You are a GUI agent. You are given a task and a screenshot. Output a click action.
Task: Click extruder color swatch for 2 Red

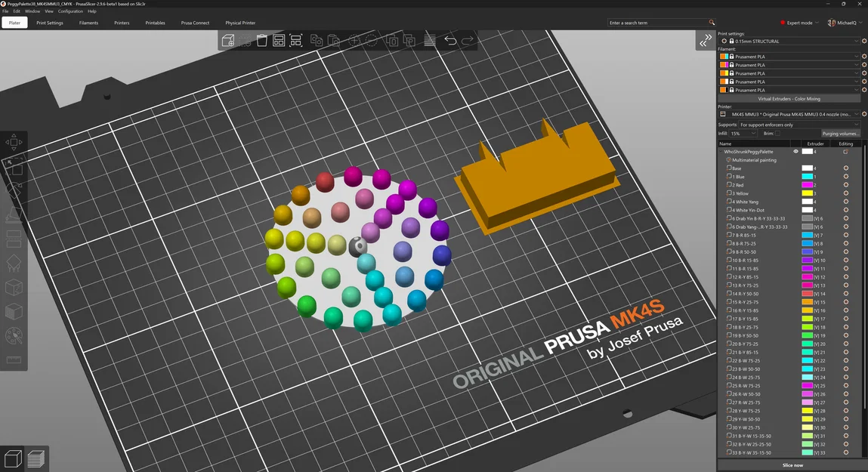807,185
